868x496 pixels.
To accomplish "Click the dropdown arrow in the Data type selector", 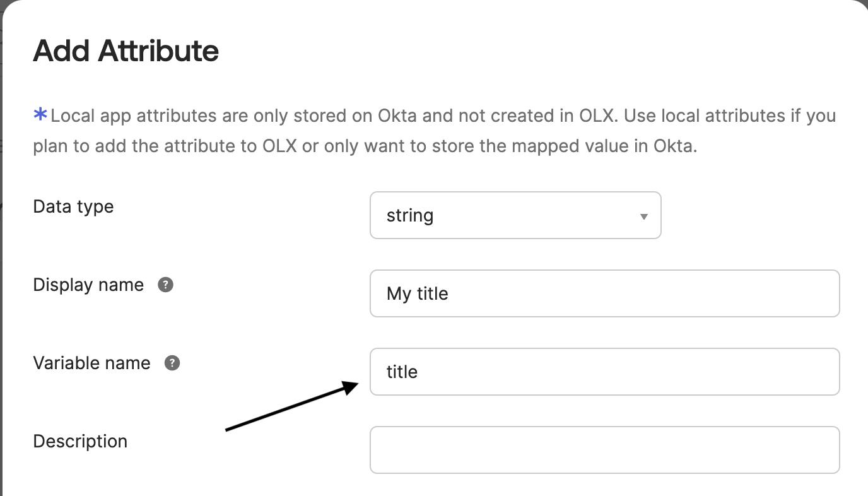I will 643,215.
